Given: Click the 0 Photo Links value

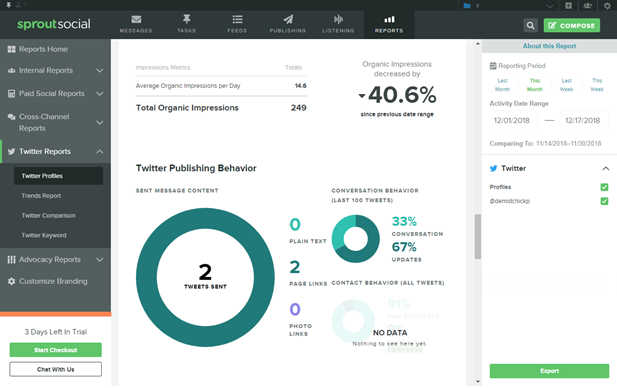Looking at the screenshot, I should 295,309.
